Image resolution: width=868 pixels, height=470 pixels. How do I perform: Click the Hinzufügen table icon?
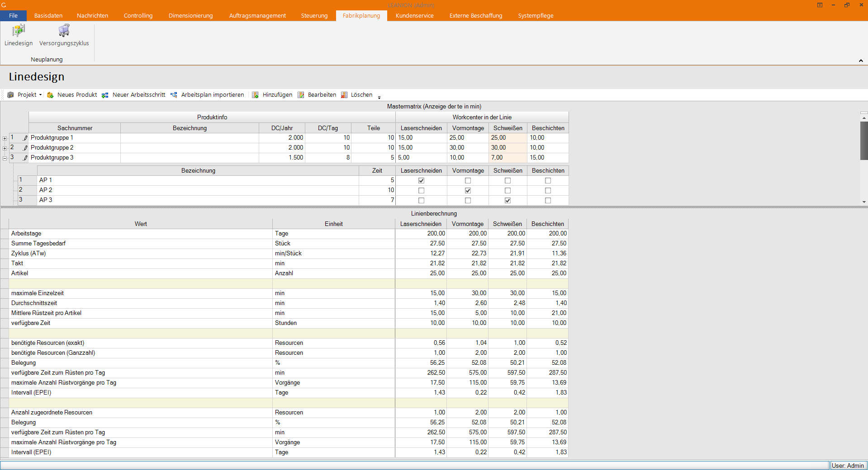coord(255,95)
